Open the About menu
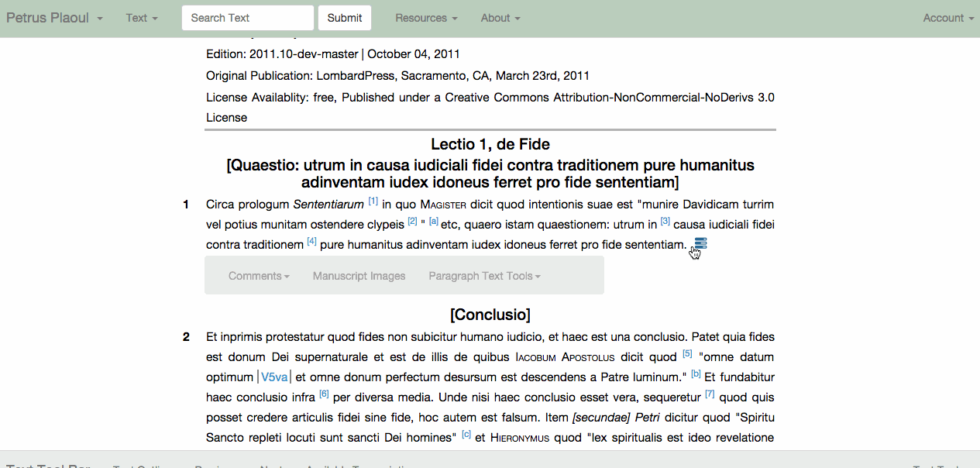 (500, 18)
